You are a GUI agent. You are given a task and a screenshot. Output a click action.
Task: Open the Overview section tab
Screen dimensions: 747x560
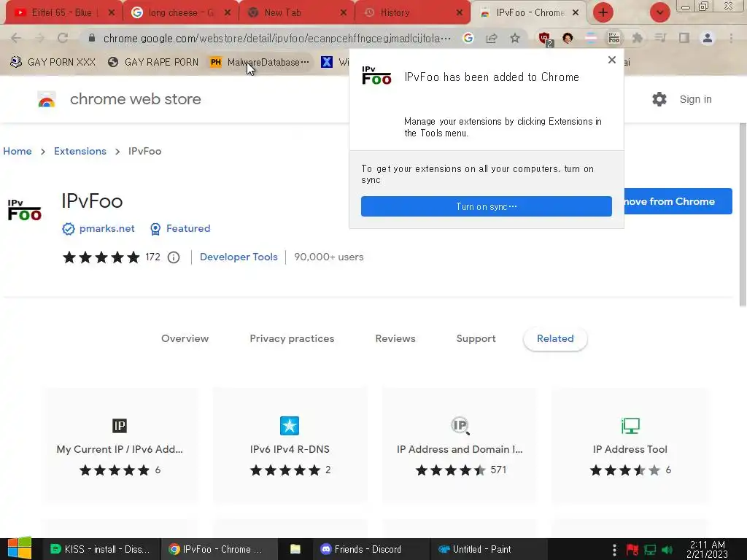coord(185,338)
